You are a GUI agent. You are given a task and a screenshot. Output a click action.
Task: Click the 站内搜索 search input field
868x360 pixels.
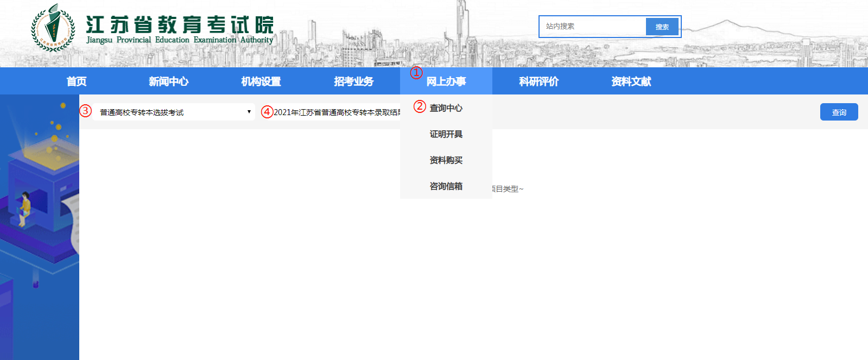[593, 27]
